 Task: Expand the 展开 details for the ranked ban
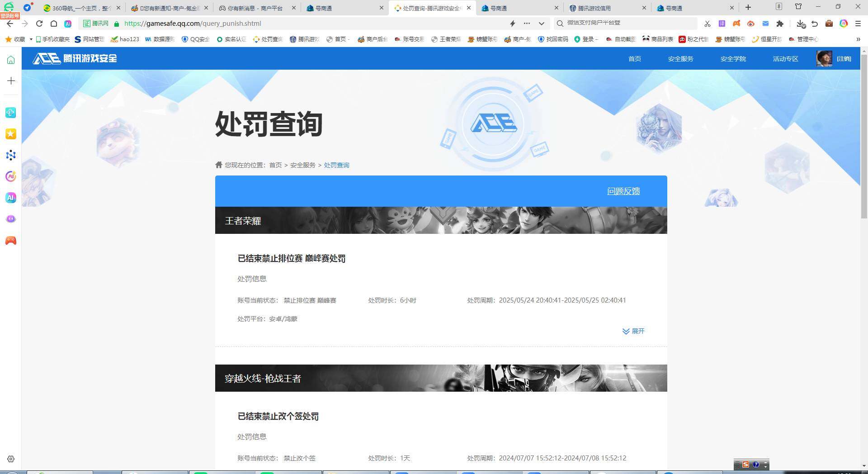[633, 331]
